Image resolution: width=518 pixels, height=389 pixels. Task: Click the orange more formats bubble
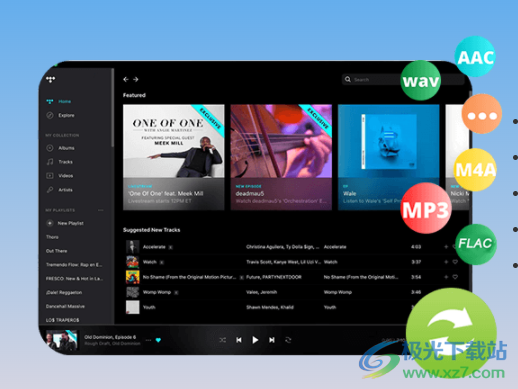[x=482, y=114]
